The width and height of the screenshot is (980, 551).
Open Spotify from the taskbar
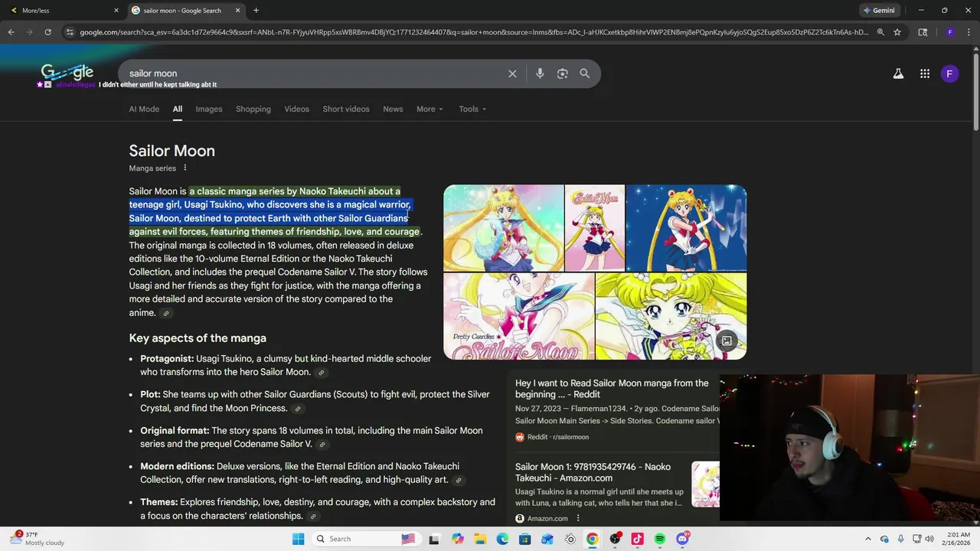point(659,539)
